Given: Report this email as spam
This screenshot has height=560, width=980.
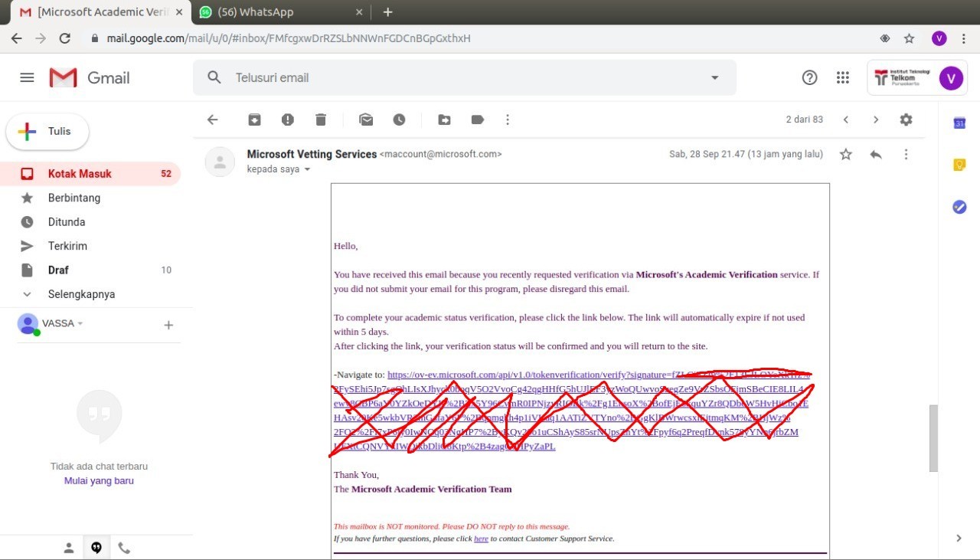Looking at the screenshot, I should (287, 120).
